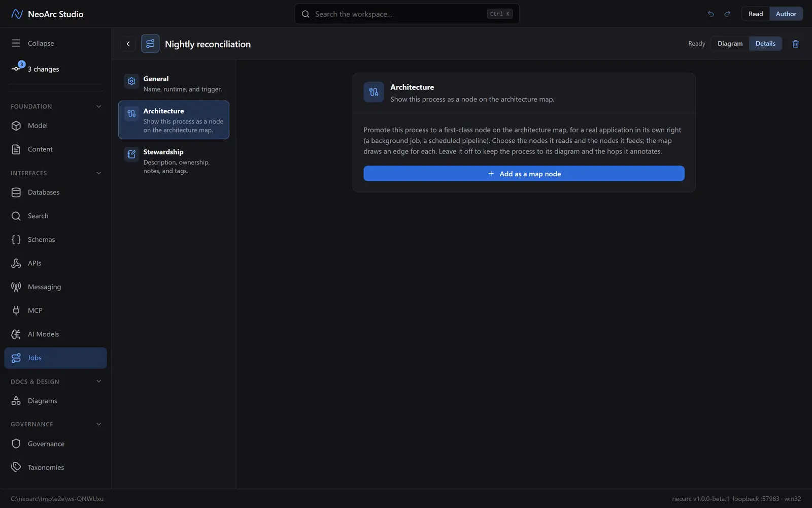Undo the last change
The image size is (812, 508).
(710, 14)
